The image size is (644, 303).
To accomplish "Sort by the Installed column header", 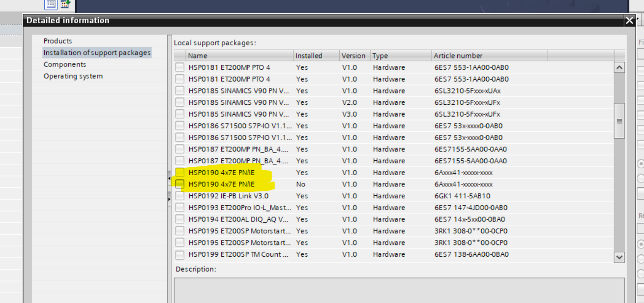I will click(x=316, y=56).
